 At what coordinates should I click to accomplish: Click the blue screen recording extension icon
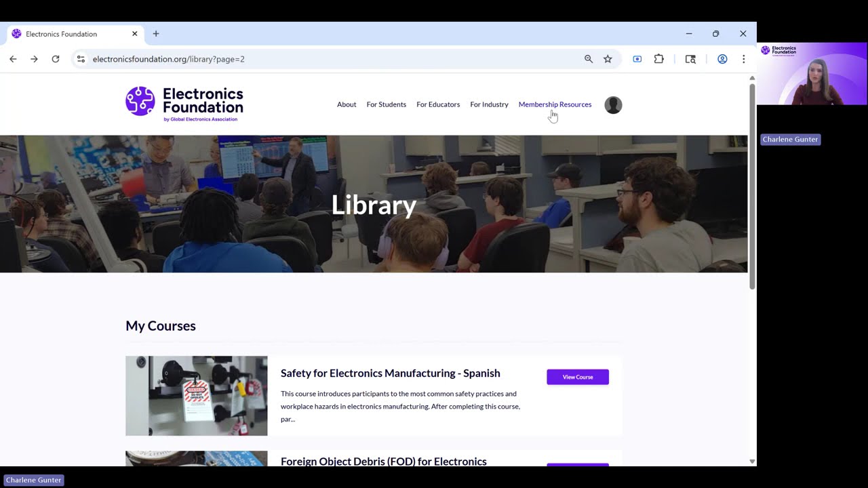(x=637, y=59)
